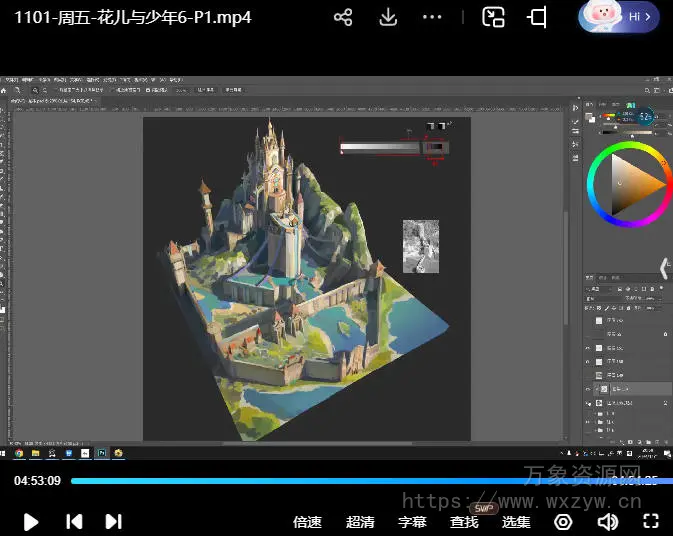The image size is (673, 536).
Task: Open the Hi assistant avatar button
Action: click(618, 17)
